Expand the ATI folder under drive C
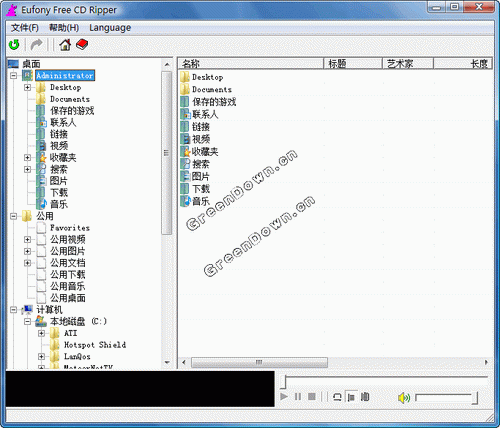500x428 pixels. (x=41, y=333)
